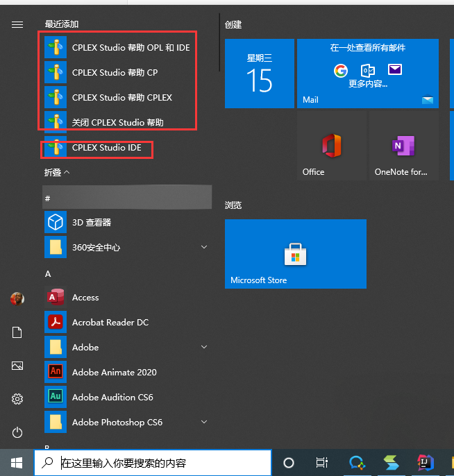This screenshot has height=476, width=454.
Task: Expand Adobe Photoshop CS6 folder chevron
Action: point(204,422)
